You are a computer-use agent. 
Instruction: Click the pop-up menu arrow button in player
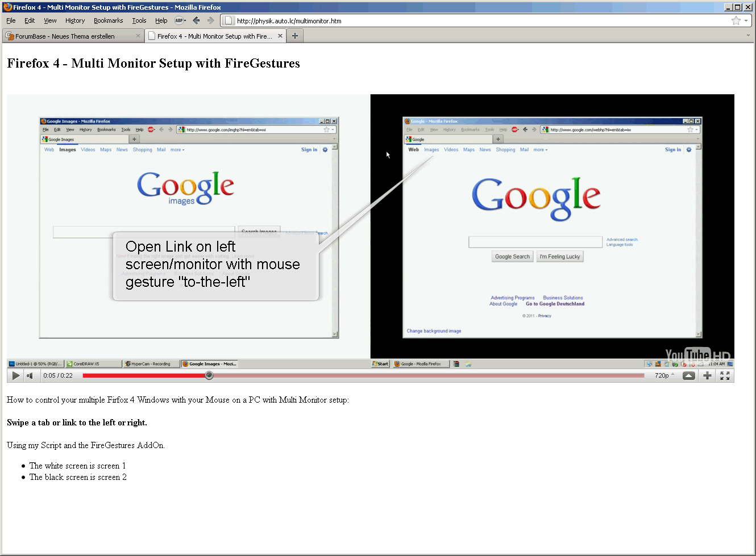point(688,375)
